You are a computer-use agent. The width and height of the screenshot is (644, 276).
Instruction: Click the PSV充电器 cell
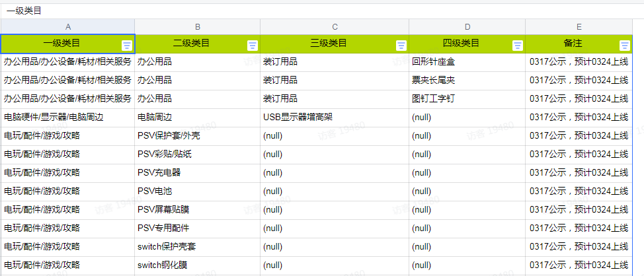click(198, 173)
